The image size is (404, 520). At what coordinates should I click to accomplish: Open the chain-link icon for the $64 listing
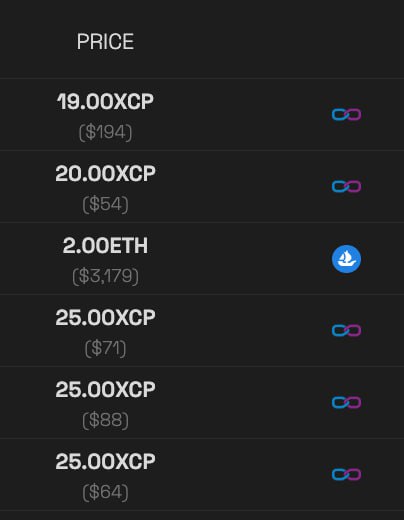click(x=346, y=474)
